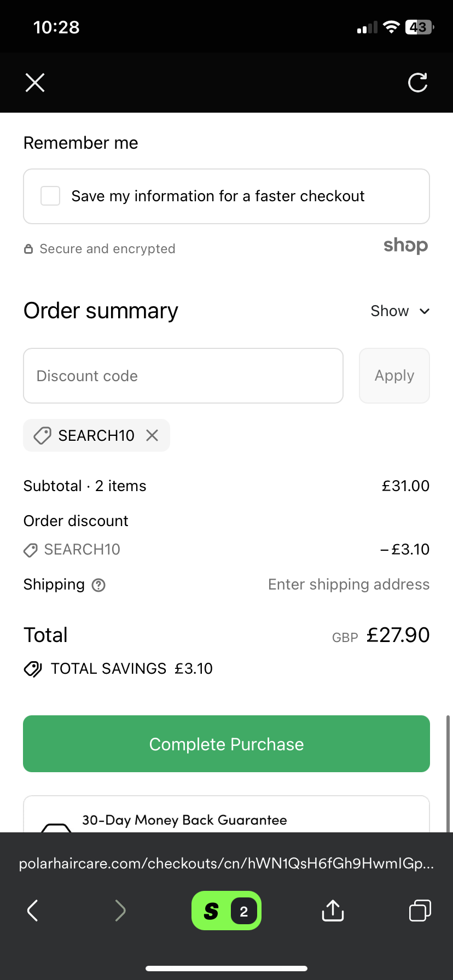The image size is (453, 980).
Task: Open the tab counter showing 2
Action: coord(243,910)
